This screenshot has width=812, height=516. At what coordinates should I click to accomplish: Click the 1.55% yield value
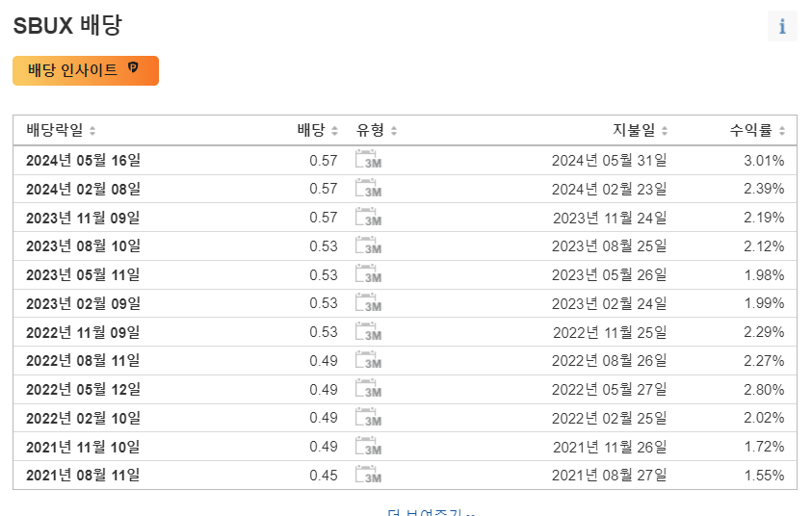point(765,476)
